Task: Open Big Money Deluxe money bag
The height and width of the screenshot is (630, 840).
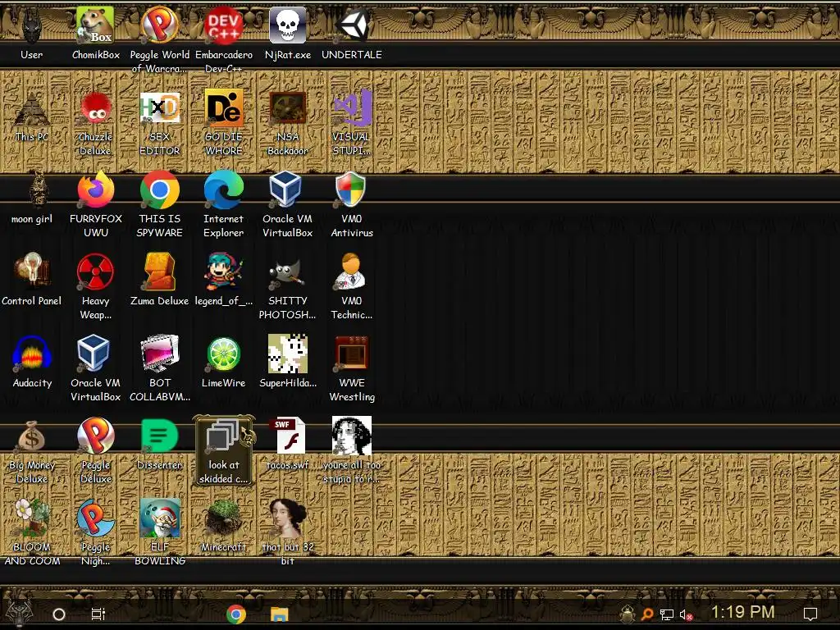Action: (32, 450)
